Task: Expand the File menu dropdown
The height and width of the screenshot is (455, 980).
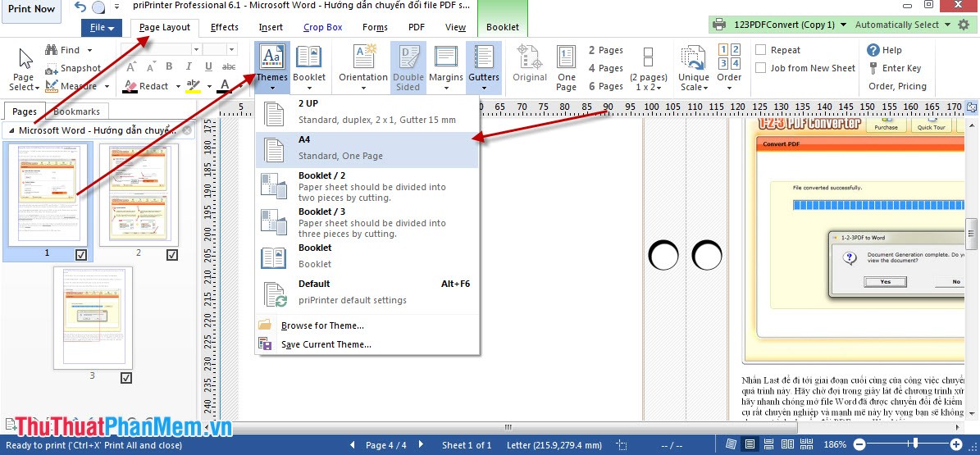Action: click(x=102, y=28)
